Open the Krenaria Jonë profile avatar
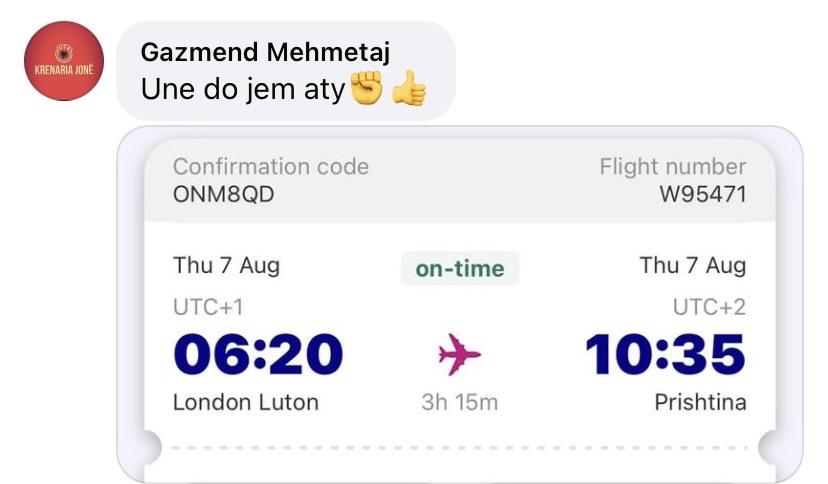 pyautogui.click(x=64, y=61)
